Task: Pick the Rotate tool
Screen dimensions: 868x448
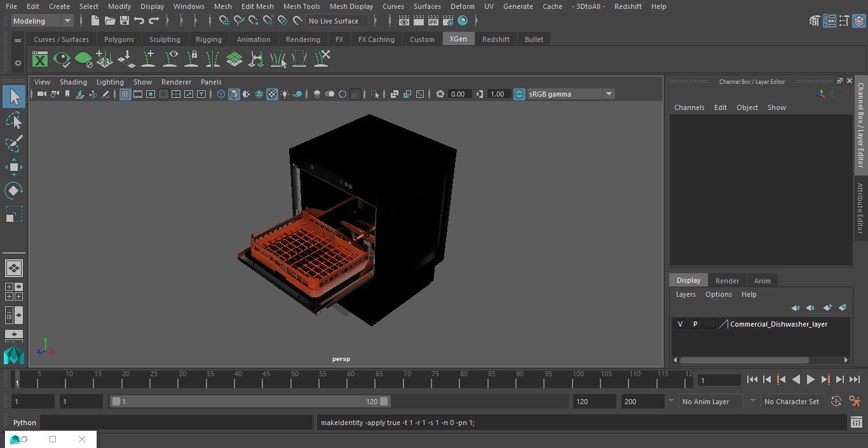Action: [x=14, y=191]
